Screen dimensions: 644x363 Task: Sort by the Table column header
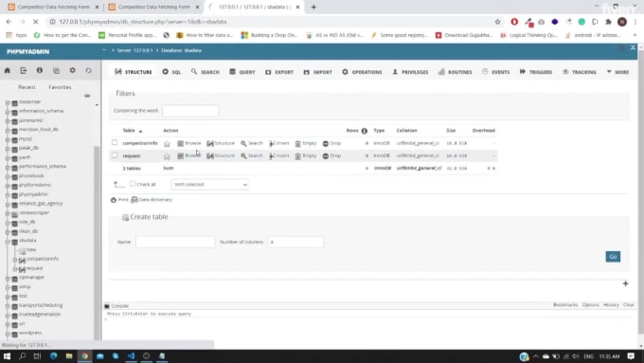pos(129,131)
